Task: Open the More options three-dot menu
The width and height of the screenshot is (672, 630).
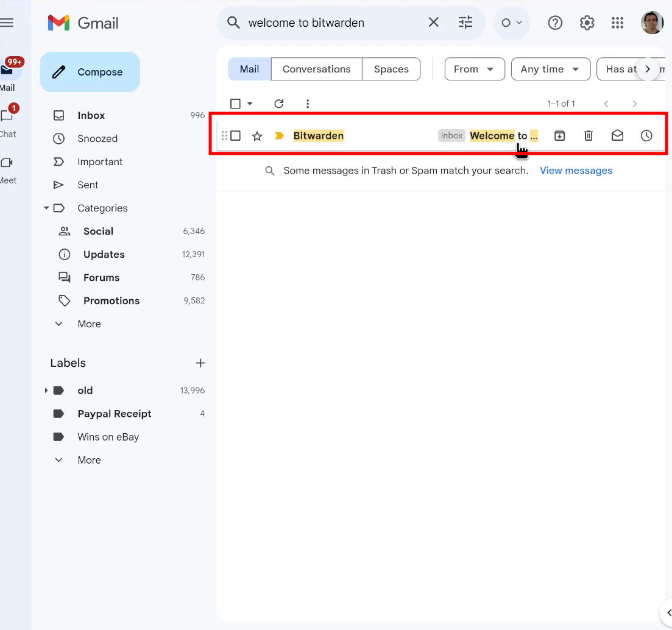Action: 307,104
